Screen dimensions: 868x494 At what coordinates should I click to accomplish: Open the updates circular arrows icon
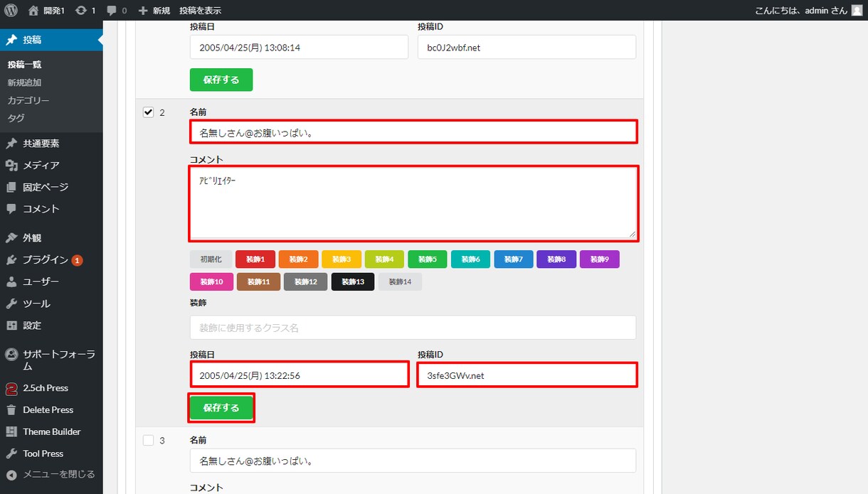81,11
